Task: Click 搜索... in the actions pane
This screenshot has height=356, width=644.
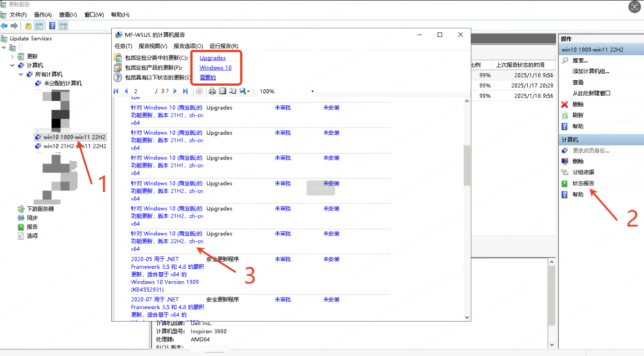Action: pyautogui.click(x=580, y=60)
